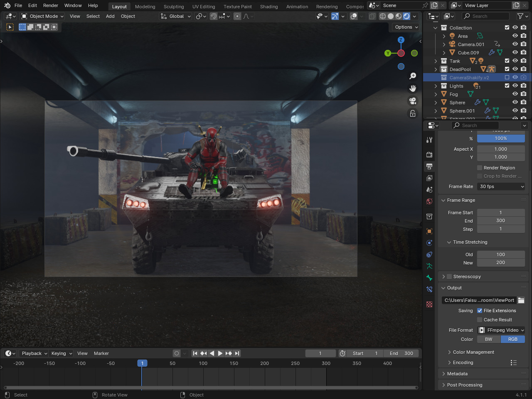Click the Z axis gizmo handle
Image resolution: width=532 pixels, height=399 pixels.
(x=401, y=40)
